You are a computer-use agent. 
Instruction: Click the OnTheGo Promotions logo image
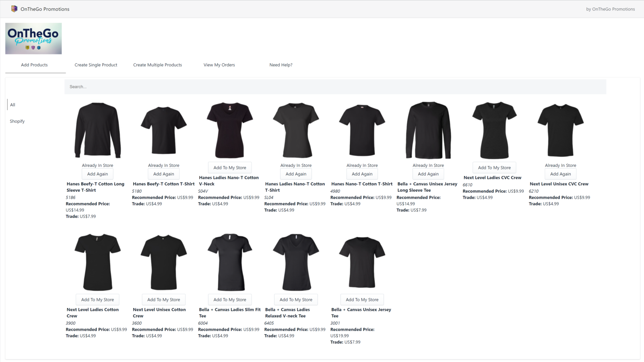point(33,39)
